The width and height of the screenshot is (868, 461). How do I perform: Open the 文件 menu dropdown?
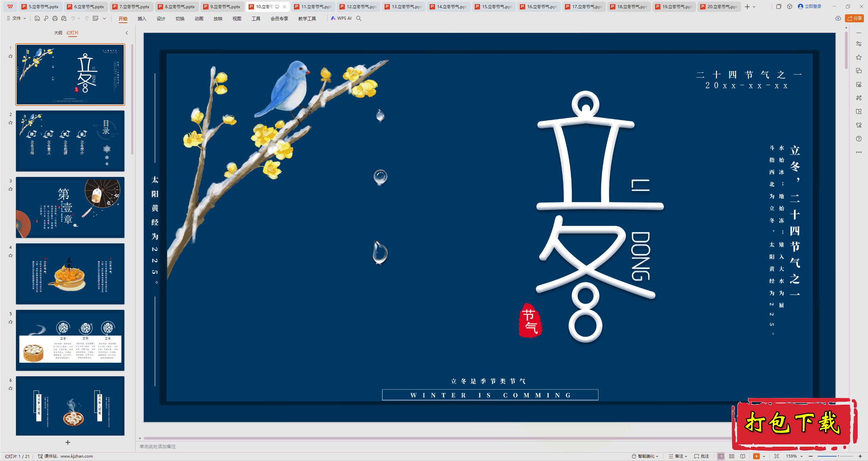pos(16,18)
